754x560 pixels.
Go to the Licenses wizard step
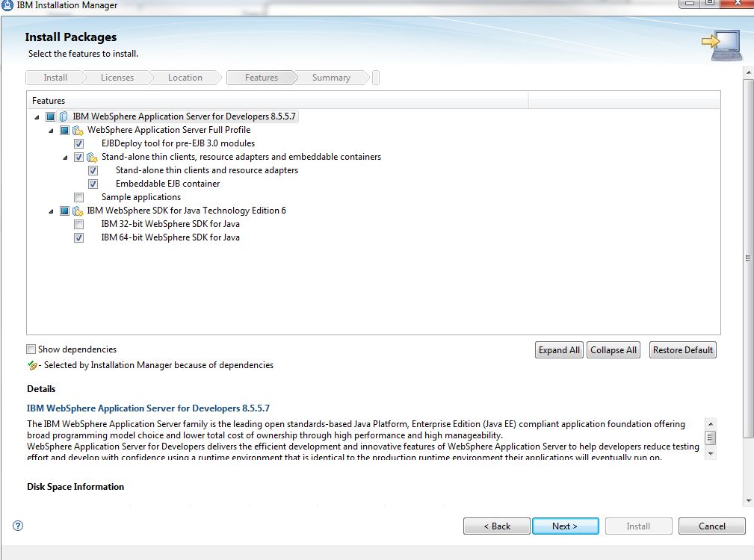pos(117,78)
